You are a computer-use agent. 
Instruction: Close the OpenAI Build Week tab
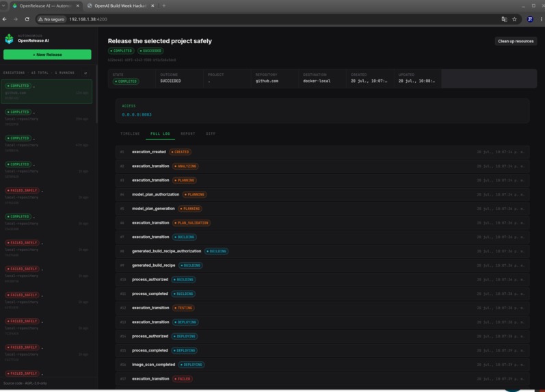152,5
